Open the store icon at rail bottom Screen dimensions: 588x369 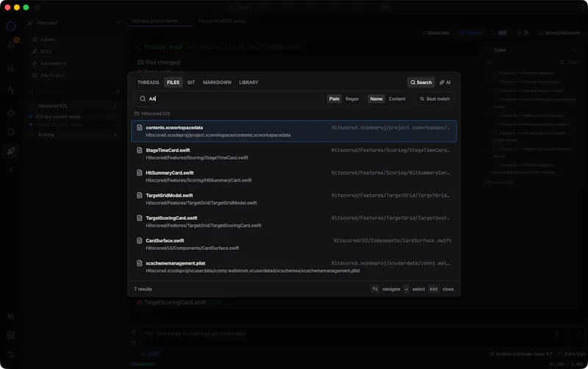coord(11,335)
